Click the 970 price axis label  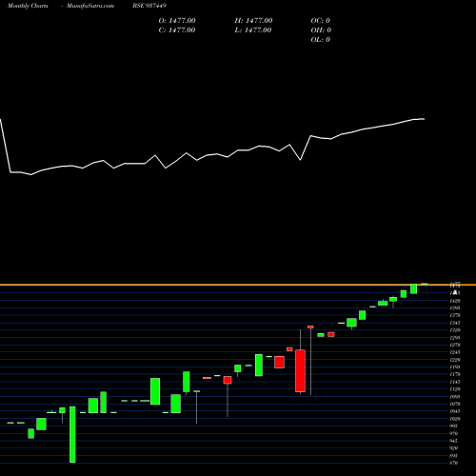(x=454, y=433)
